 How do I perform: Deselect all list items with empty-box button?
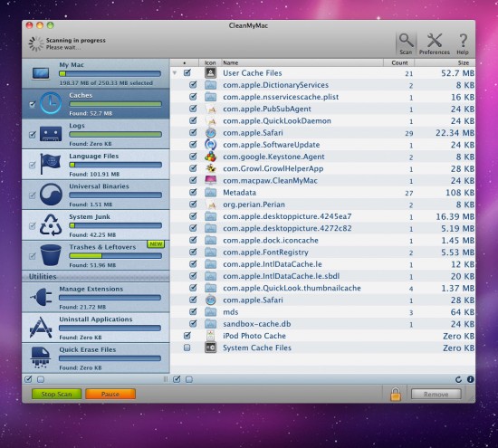click(189, 379)
